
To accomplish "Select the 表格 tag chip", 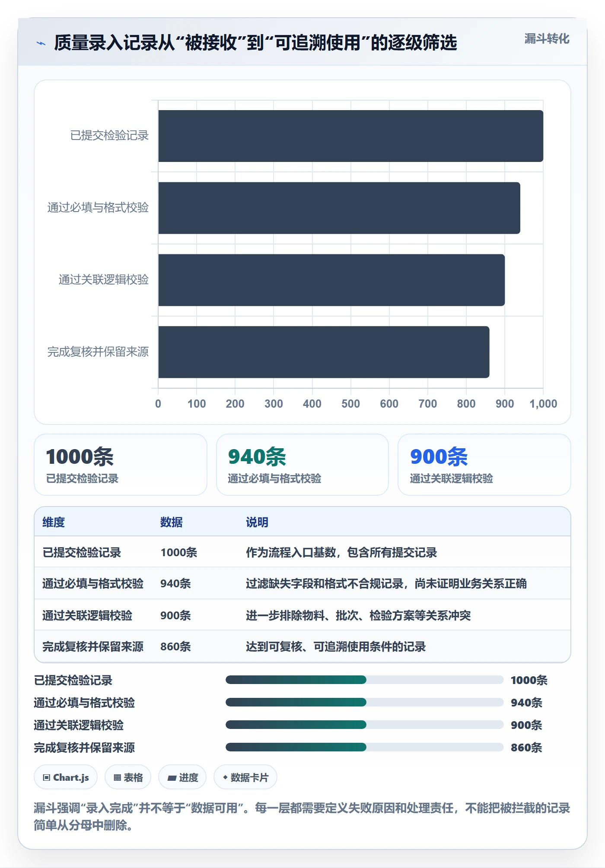I will [128, 777].
